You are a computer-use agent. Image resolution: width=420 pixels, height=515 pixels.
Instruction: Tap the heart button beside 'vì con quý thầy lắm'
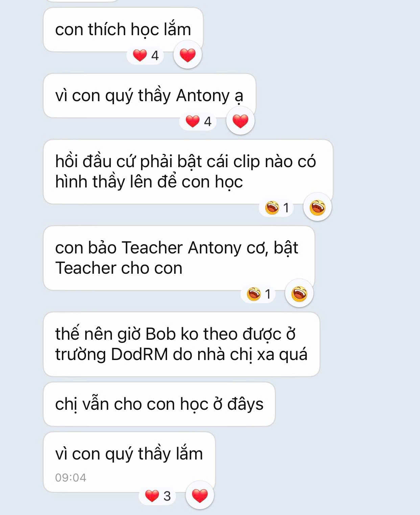point(200,495)
